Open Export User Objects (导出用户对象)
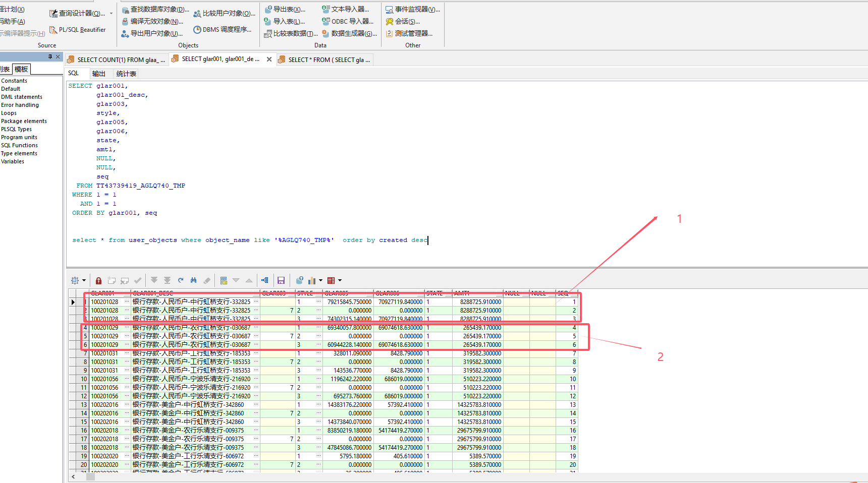Image resolution: width=868 pixels, height=483 pixels. (152, 34)
